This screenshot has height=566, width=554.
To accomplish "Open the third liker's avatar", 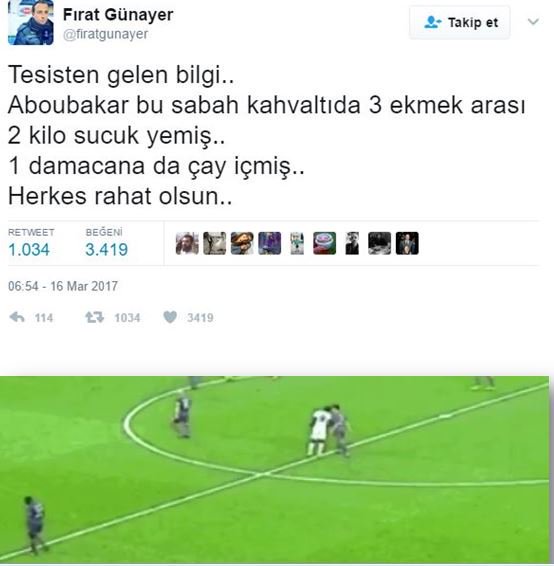I will (242, 243).
